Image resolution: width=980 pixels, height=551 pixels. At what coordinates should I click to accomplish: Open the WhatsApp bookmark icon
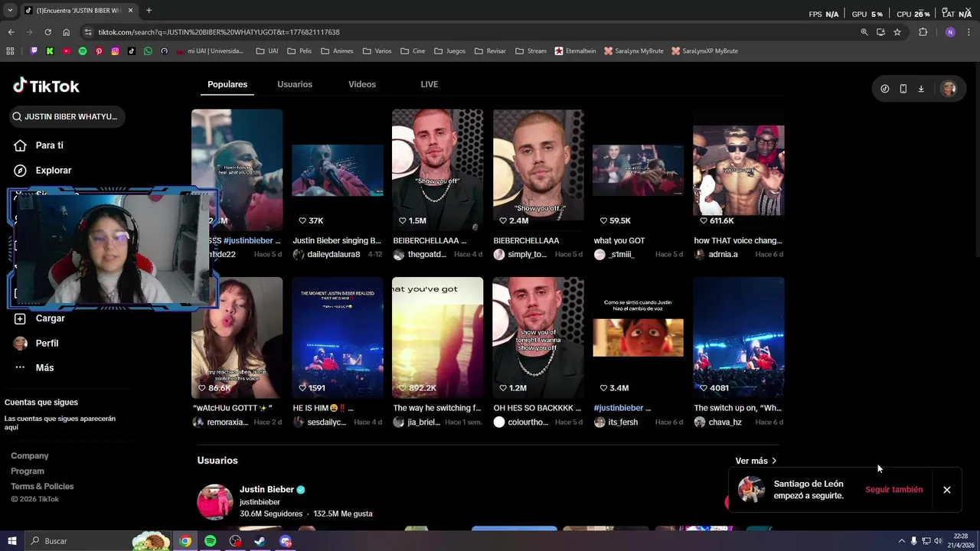coord(148,51)
